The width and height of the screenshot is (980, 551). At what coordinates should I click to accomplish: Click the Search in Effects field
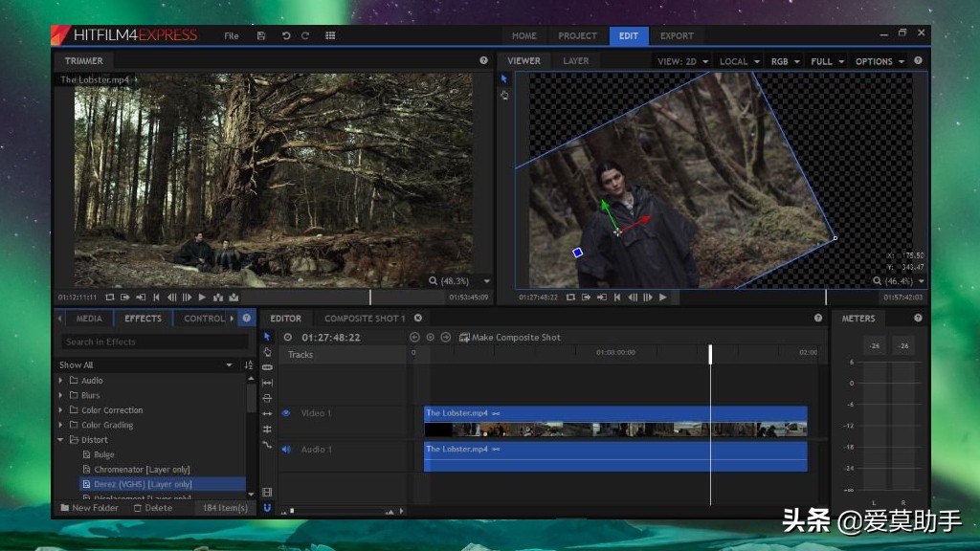(x=154, y=342)
